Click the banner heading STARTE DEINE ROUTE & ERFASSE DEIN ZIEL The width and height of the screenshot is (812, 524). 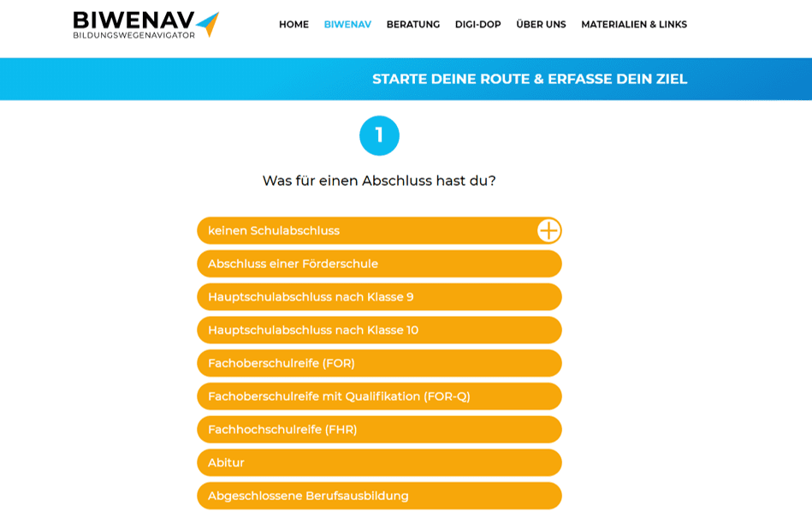tap(530, 79)
